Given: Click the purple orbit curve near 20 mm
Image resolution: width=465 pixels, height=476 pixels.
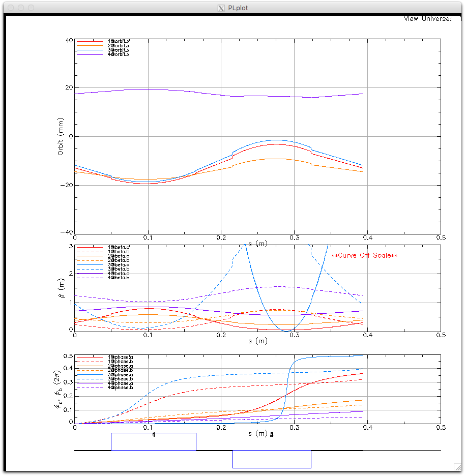Looking at the screenshot, I should pyautogui.click(x=148, y=89).
